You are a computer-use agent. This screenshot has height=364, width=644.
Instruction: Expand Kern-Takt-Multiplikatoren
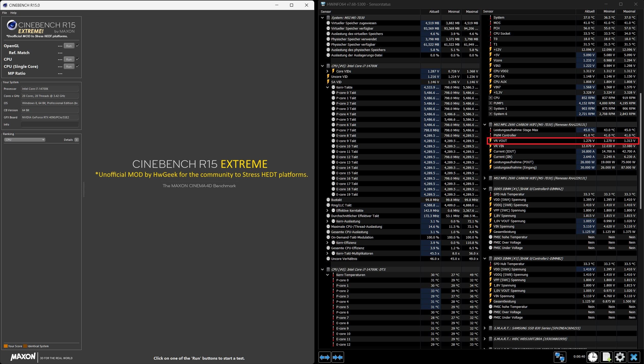tap(327, 253)
